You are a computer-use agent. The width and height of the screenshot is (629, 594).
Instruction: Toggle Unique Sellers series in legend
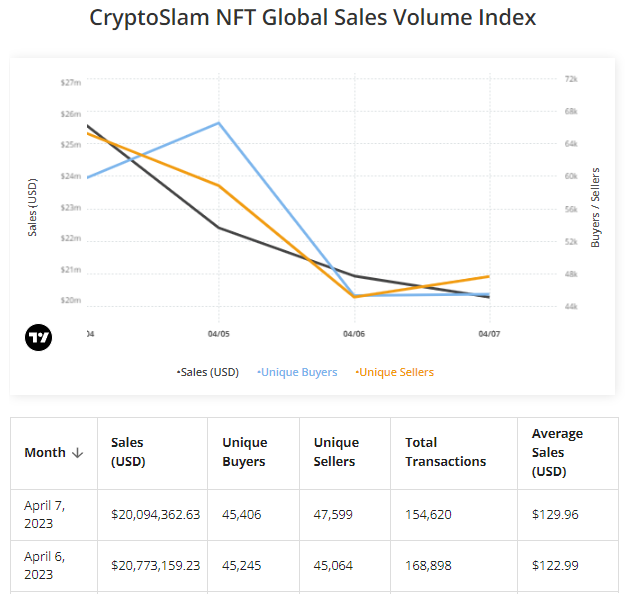point(395,372)
